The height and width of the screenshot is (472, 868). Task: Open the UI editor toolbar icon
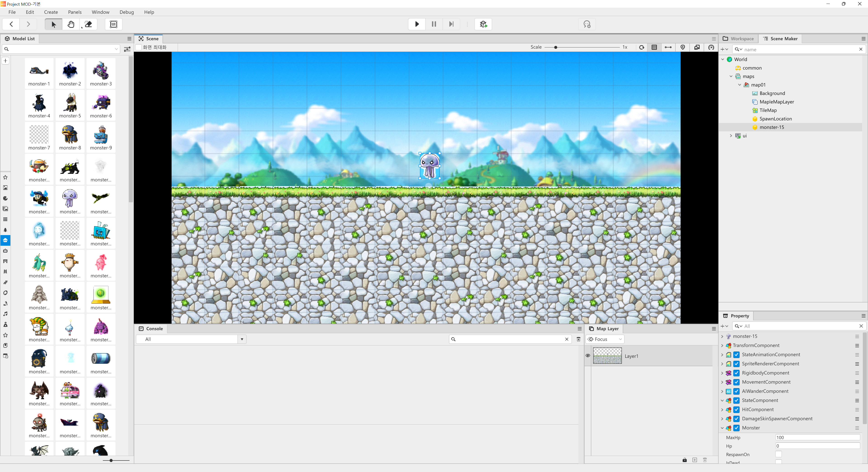(113, 24)
